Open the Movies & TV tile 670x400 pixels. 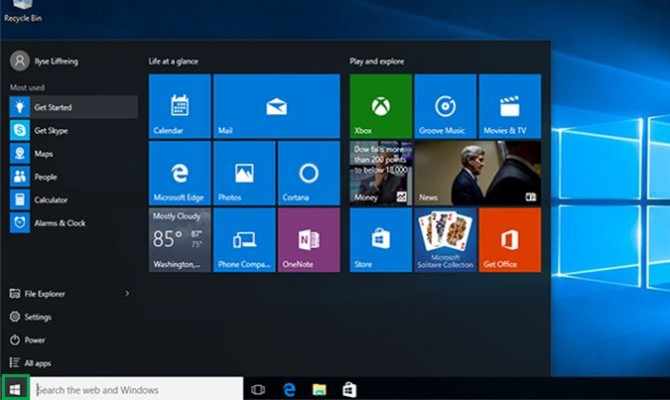pos(510,106)
